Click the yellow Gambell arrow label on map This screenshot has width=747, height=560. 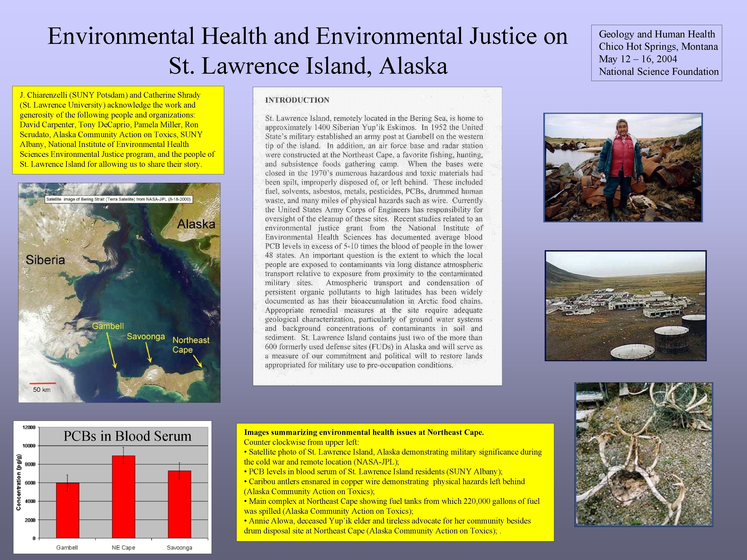click(x=108, y=326)
